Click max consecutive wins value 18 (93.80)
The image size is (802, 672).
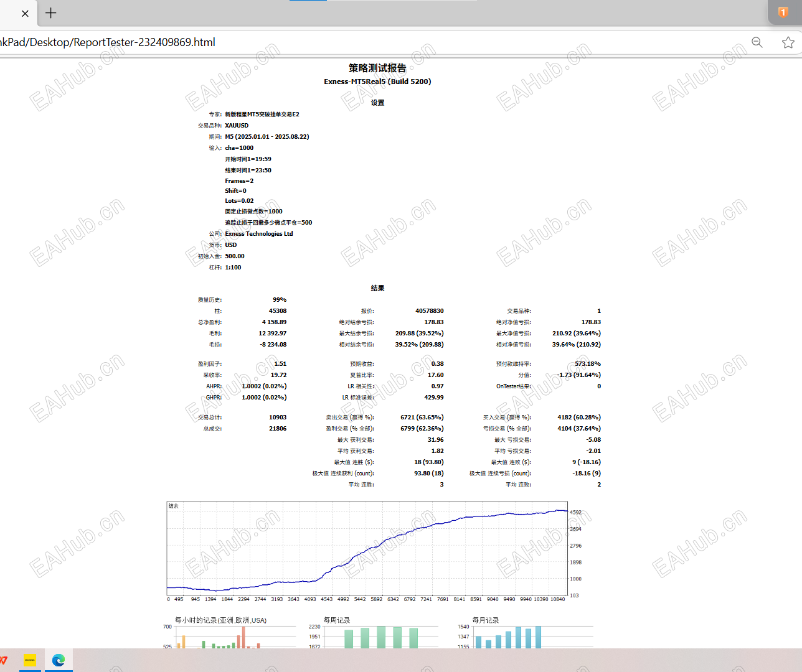coord(429,462)
